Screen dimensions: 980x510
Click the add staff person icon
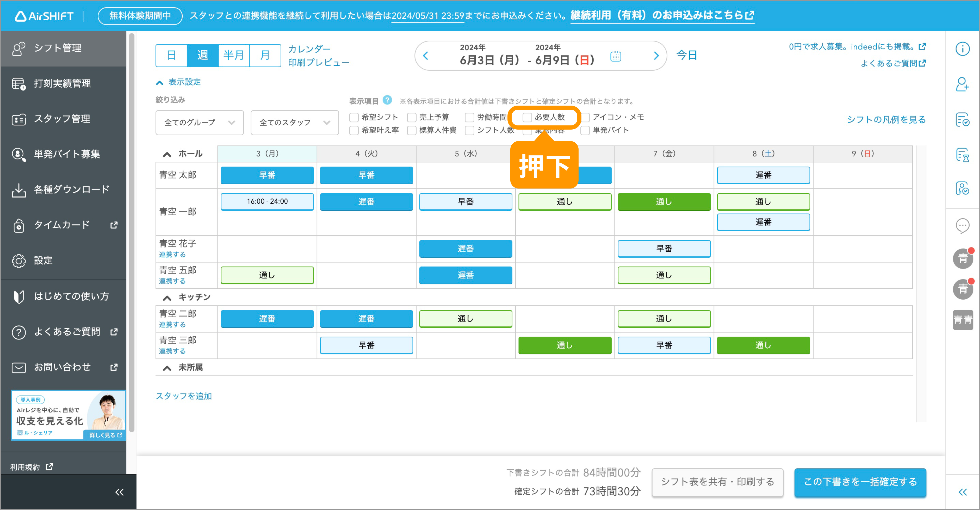(x=962, y=84)
